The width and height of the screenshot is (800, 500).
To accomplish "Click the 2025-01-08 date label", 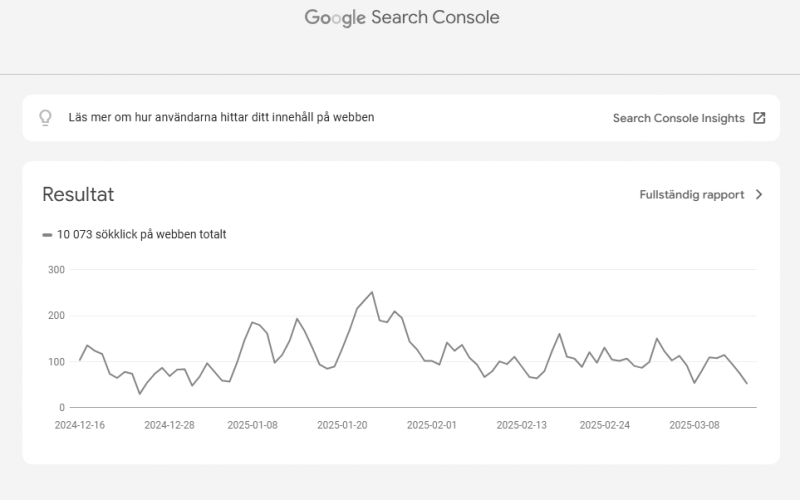I will coord(254,425).
